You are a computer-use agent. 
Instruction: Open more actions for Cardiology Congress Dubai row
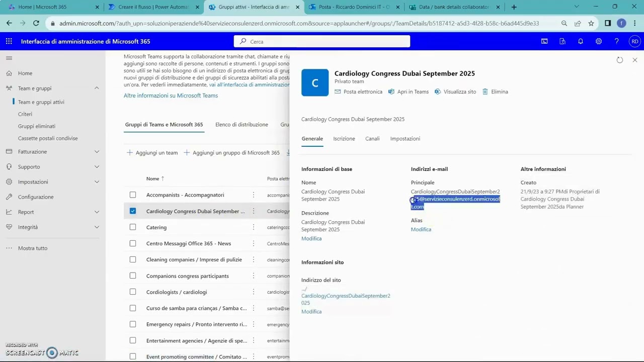(254, 211)
